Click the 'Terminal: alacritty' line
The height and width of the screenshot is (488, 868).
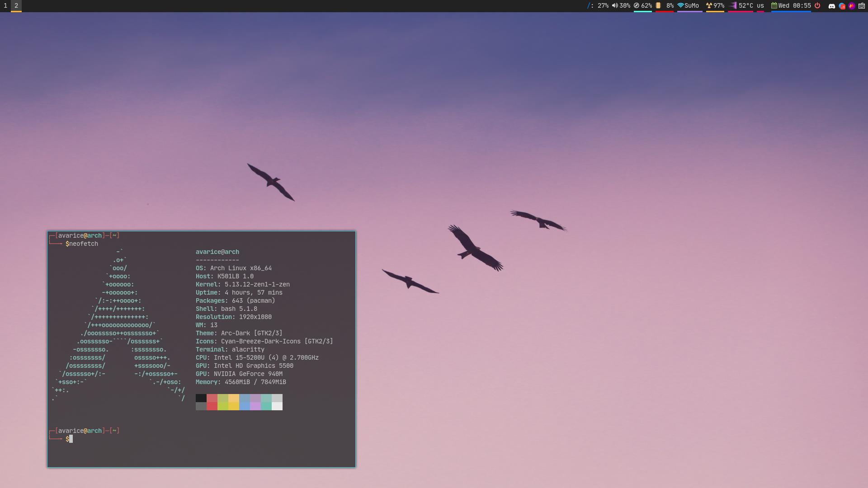click(x=230, y=350)
